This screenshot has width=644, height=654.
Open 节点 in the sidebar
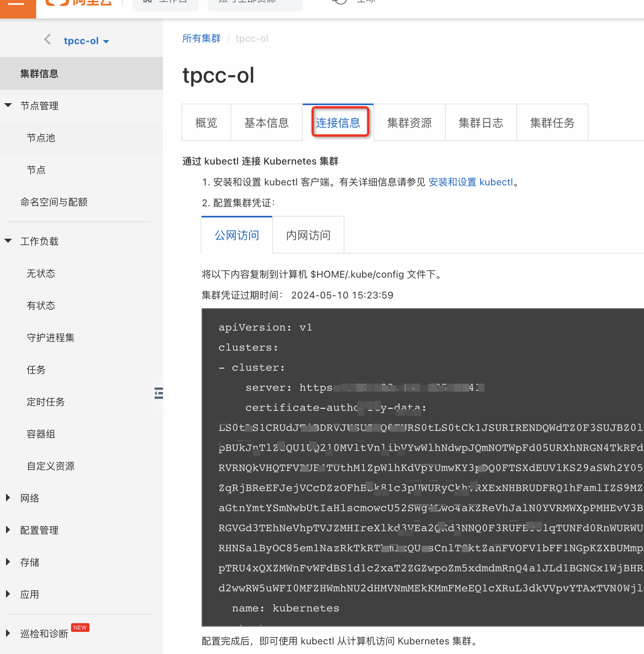coord(36,170)
